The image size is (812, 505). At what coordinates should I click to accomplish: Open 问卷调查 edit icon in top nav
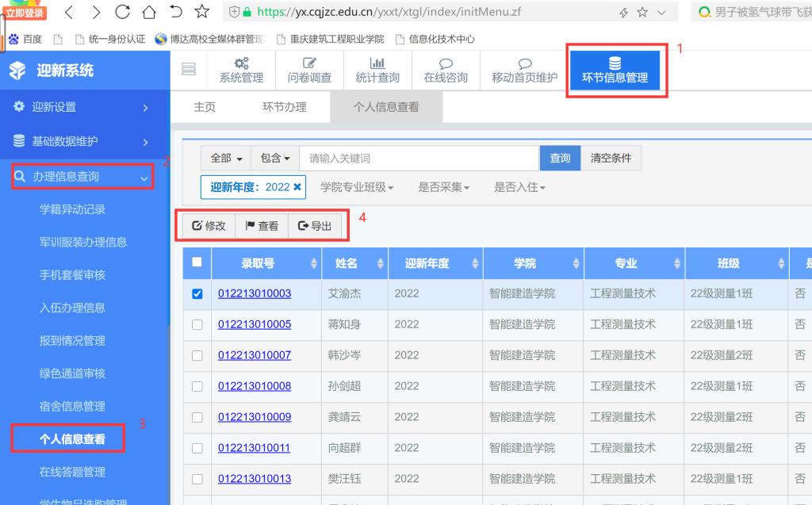click(x=309, y=63)
